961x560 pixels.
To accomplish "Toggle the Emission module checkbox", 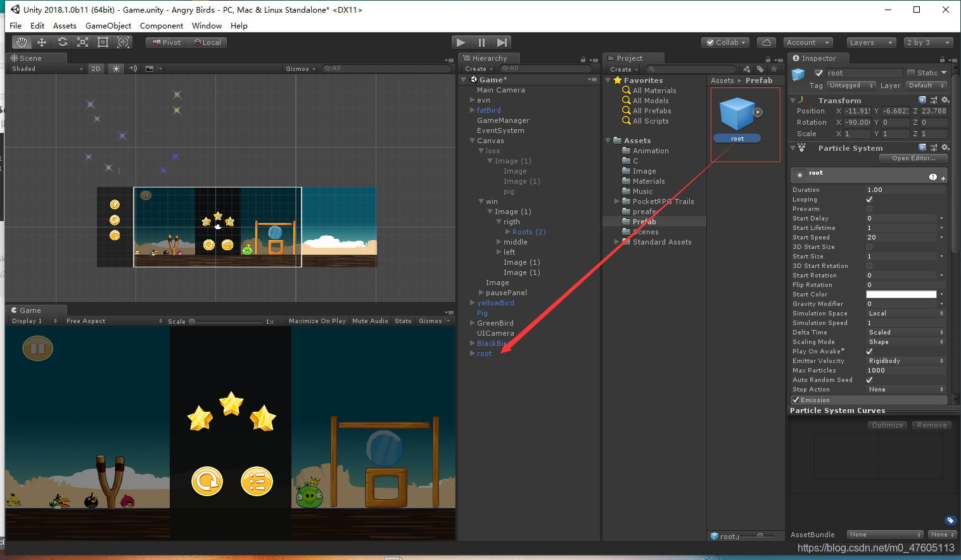I will pos(796,400).
